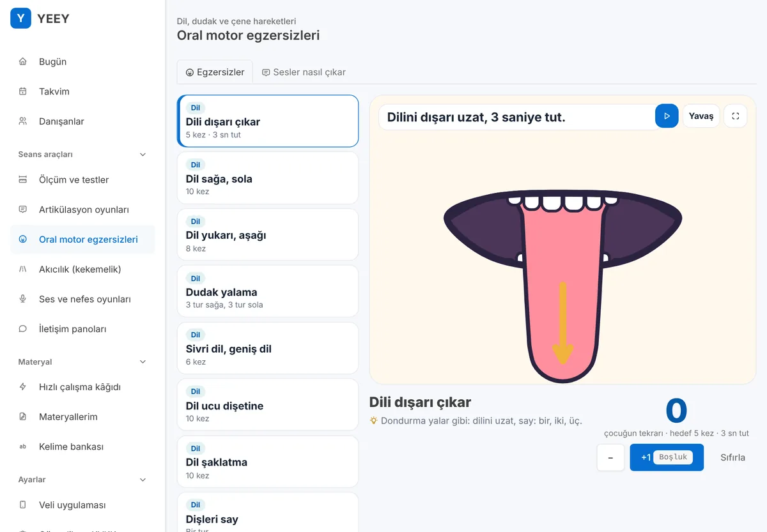
Task: Go to Bugün in the sidebar
Action: pyautogui.click(x=83, y=62)
